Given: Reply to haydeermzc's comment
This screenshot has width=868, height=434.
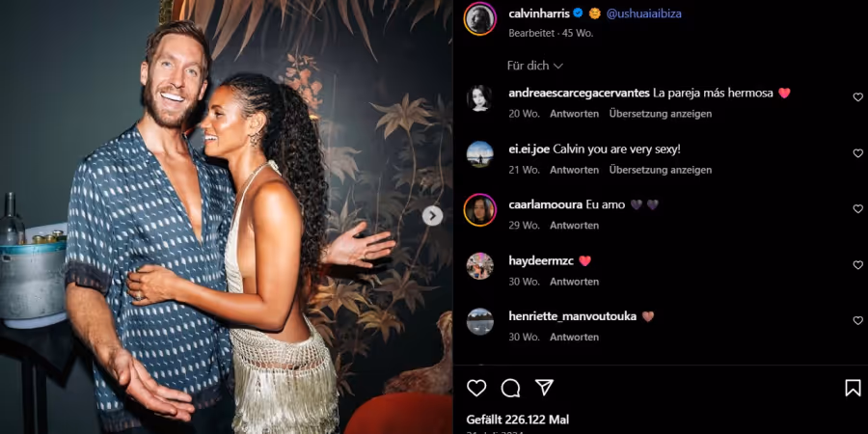Looking at the screenshot, I should [x=574, y=282].
